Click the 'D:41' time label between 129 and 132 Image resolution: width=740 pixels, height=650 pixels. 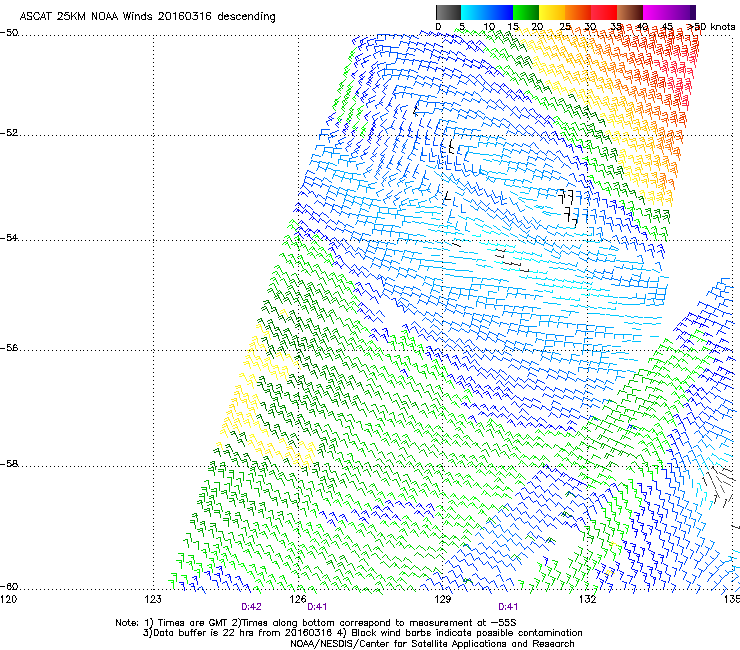pos(508,607)
